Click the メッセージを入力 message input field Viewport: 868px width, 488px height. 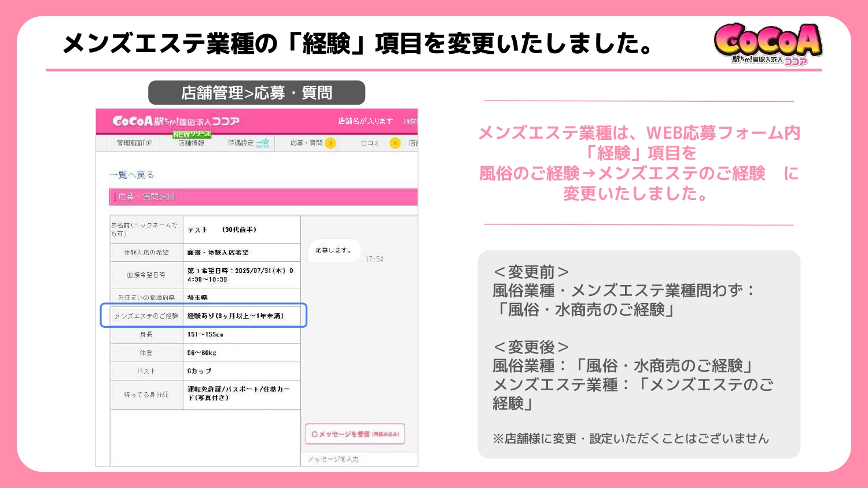[x=334, y=459]
